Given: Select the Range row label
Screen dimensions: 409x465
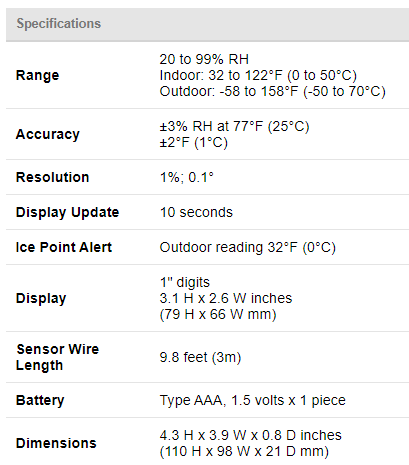Looking at the screenshot, I should click(38, 75).
